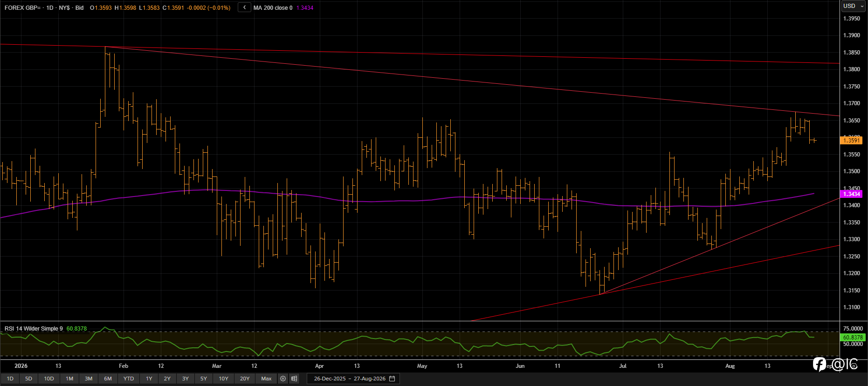The image size is (868, 386).
Task: Show the Max time range
Action: click(x=266, y=379)
